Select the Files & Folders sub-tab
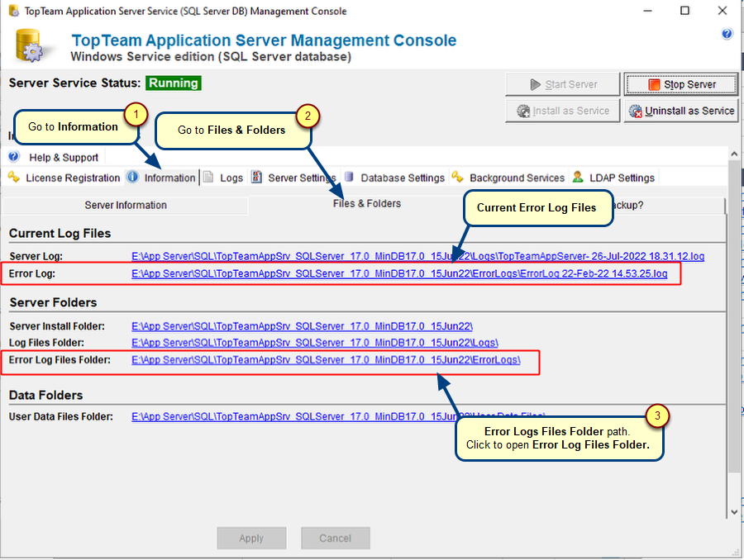The height and width of the screenshot is (560, 744). [367, 204]
